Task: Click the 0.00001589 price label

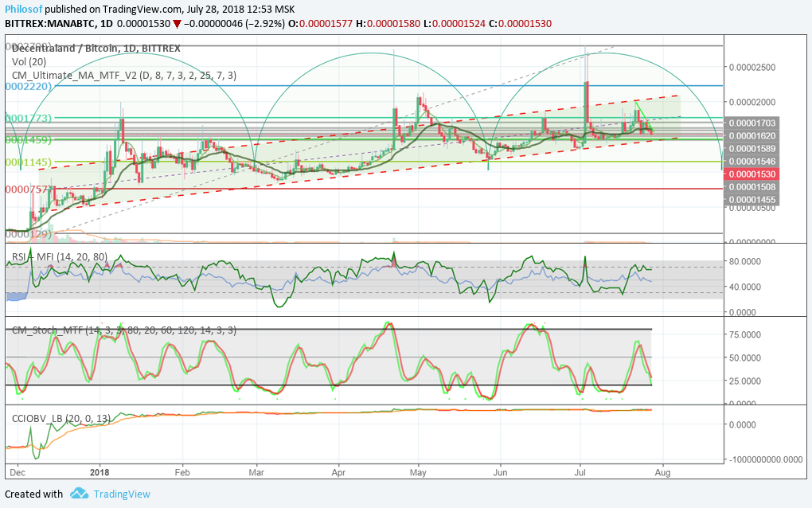Action: (x=751, y=149)
